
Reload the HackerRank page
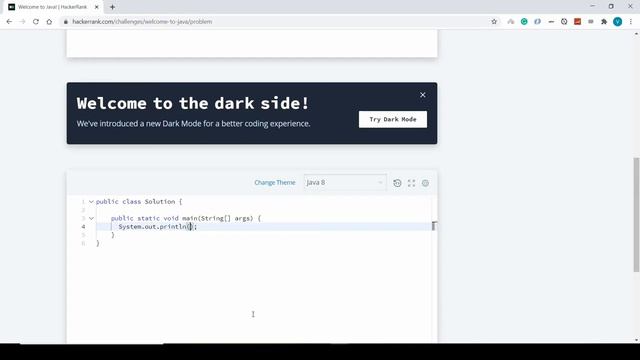tap(36, 22)
